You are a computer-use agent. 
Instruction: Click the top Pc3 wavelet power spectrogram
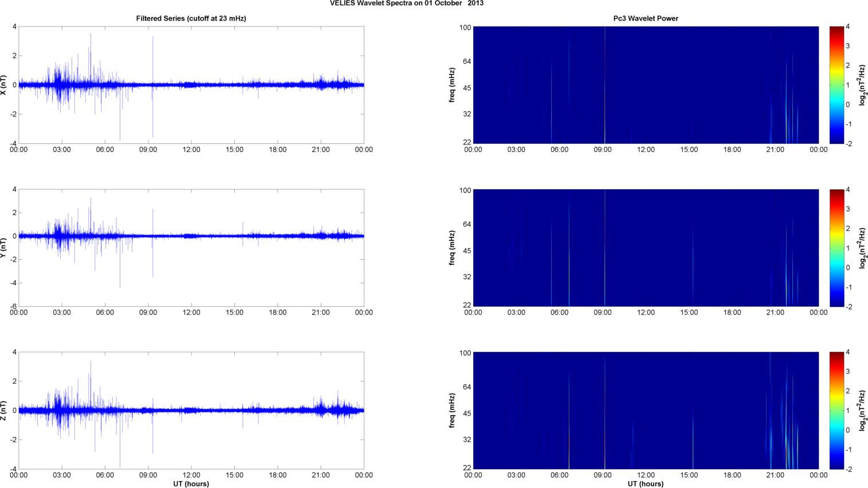(x=646, y=85)
